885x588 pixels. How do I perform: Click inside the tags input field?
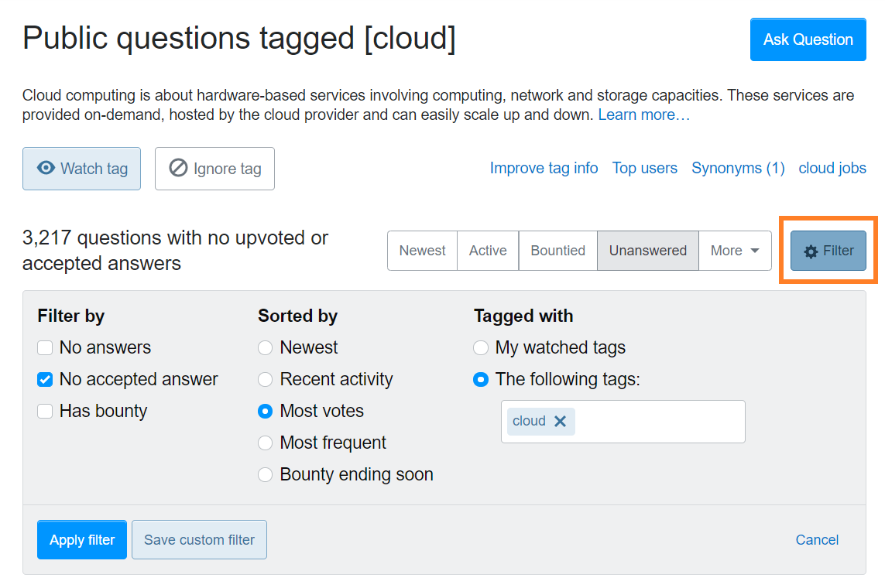coord(658,422)
